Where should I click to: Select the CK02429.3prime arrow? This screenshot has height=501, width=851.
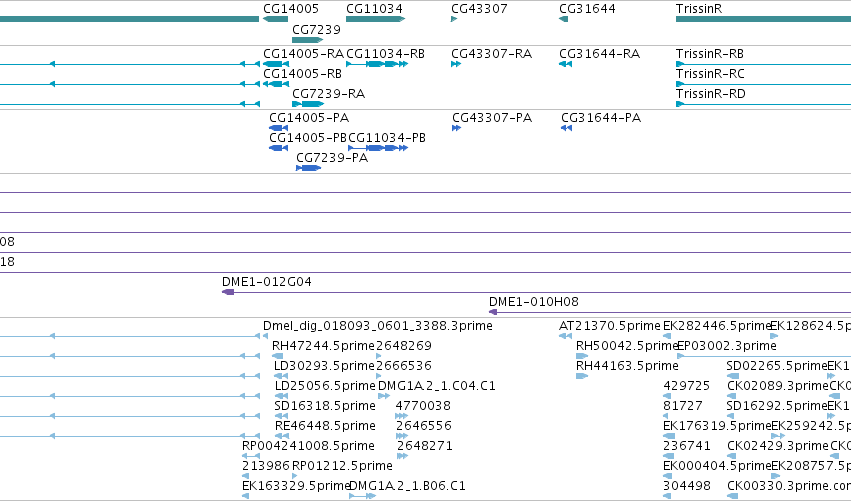pyautogui.click(x=731, y=456)
